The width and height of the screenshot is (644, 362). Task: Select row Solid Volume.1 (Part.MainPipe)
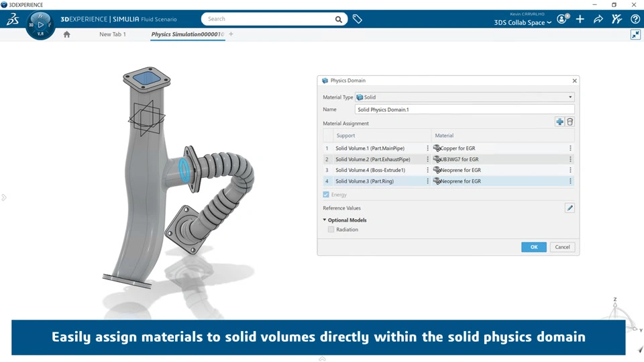coord(449,148)
